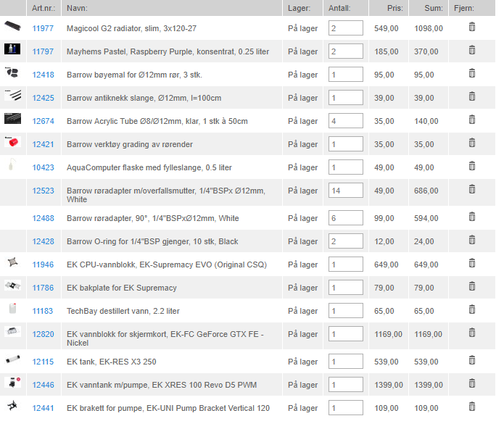Open article number 12446 link
The image size is (504, 429).
pos(43,385)
